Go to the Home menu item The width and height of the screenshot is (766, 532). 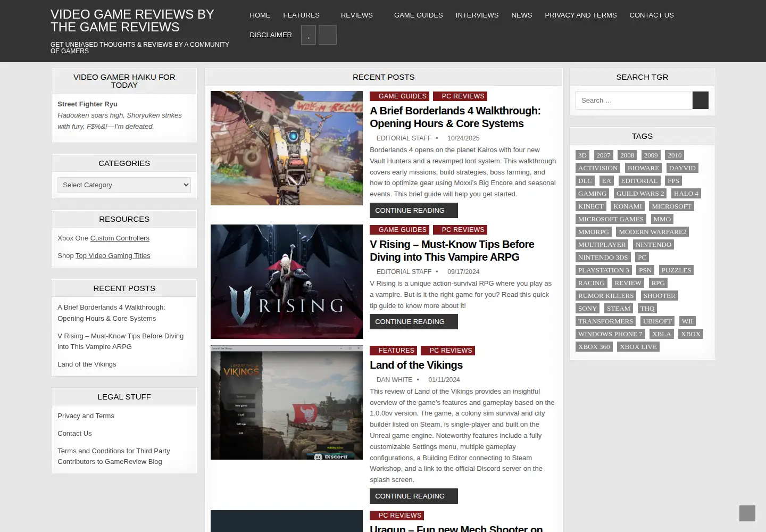(x=260, y=15)
